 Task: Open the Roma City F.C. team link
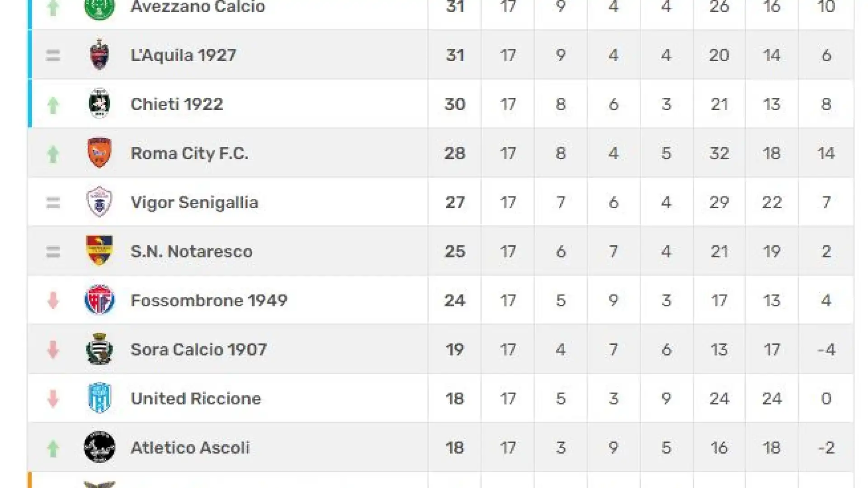click(x=189, y=153)
